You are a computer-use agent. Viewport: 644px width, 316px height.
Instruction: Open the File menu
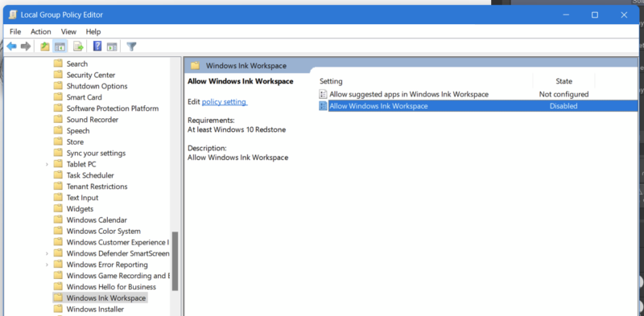[x=15, y=31]
